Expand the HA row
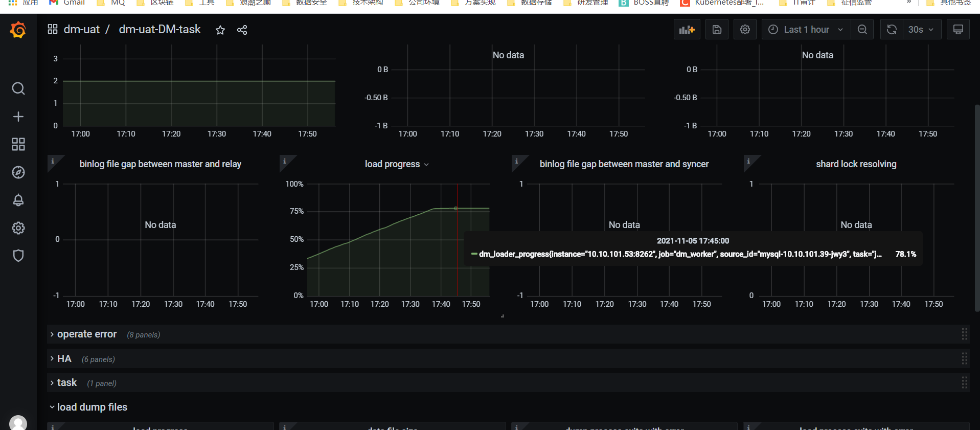Viewport: 980px width, 430px height. click(x=64, y=358)
